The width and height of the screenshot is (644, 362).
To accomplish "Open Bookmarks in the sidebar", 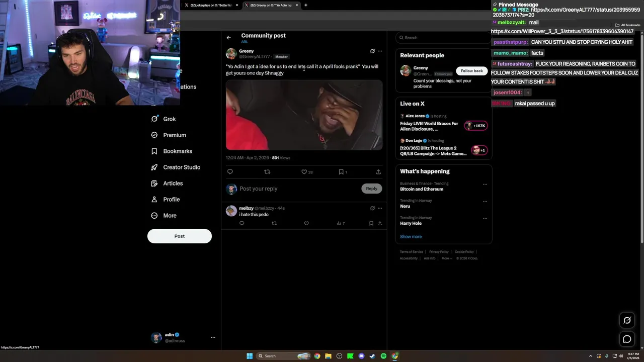I will [172, 151].
